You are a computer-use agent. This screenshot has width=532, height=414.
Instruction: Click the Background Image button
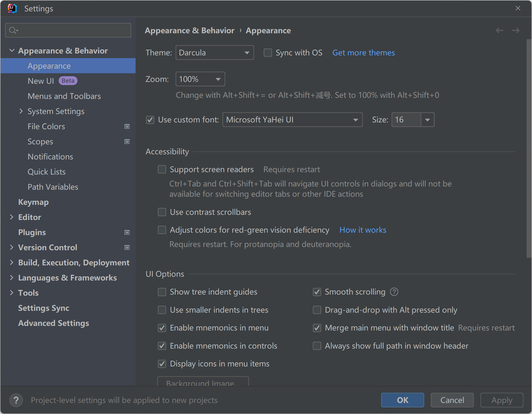pyautogui.click(x=203, y=381)
